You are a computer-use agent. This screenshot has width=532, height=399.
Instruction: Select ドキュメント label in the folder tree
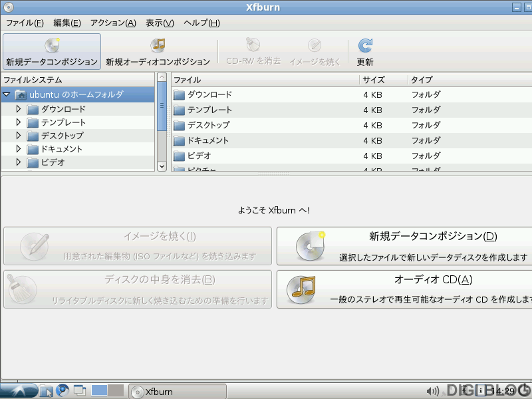62,149
